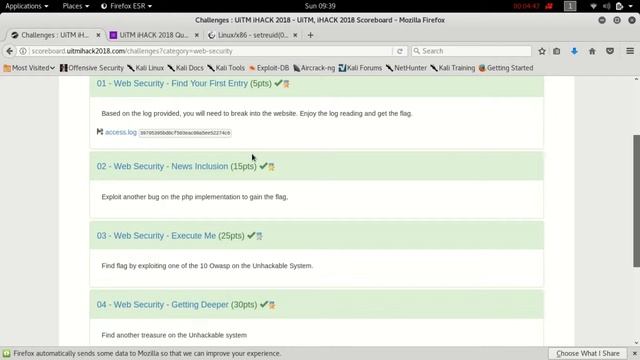Screen dimensions: 640x360
Task: Open the Kali Forums bookmark
Action: [360, 68]
